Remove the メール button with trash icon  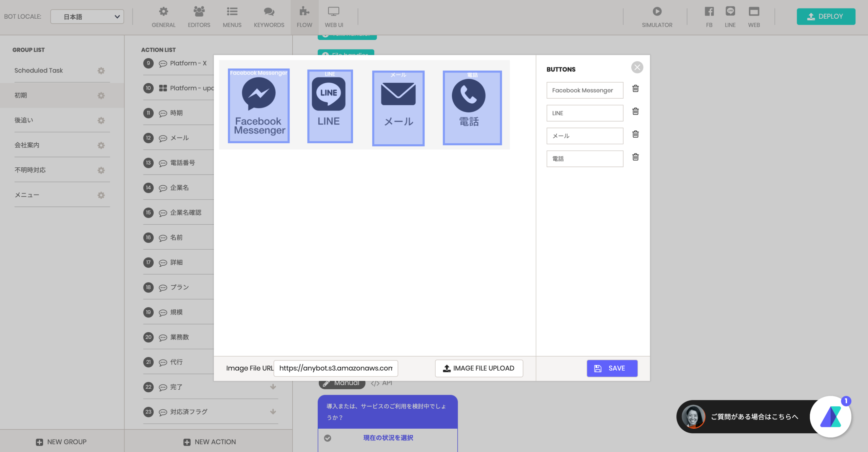[635, 134]
